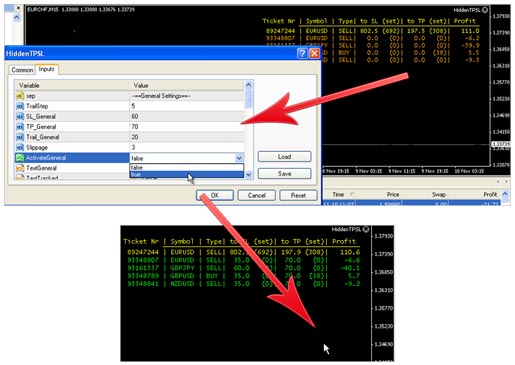Click the icon next to TrailStep variable

[x=20, y=106]
